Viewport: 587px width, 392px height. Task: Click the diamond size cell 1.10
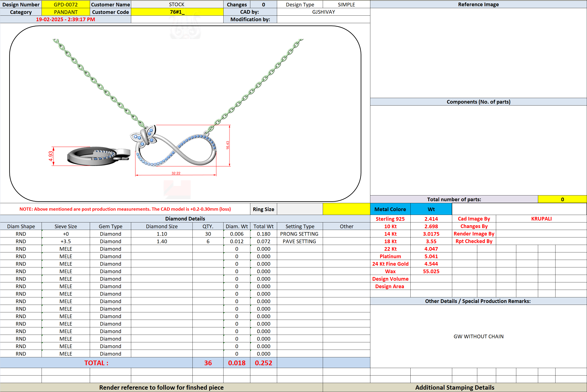[x=162, y=234]
